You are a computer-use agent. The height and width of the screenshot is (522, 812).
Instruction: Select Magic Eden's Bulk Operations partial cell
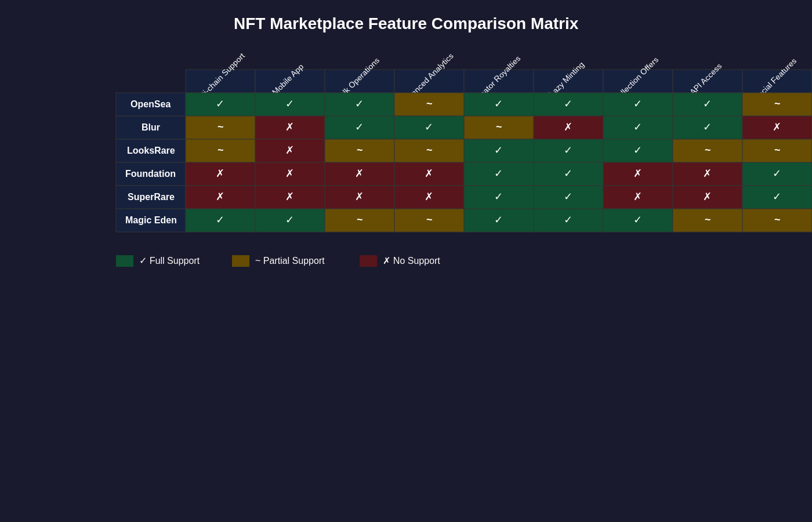click(360, 220)
